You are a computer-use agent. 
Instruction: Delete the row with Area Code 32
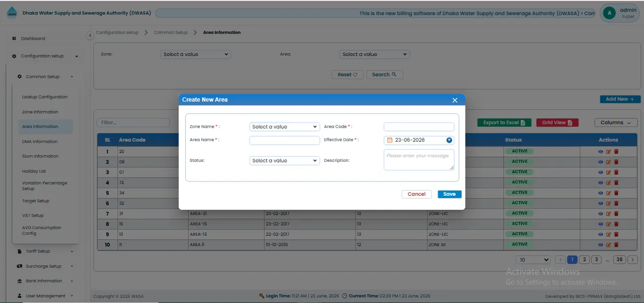616,203
